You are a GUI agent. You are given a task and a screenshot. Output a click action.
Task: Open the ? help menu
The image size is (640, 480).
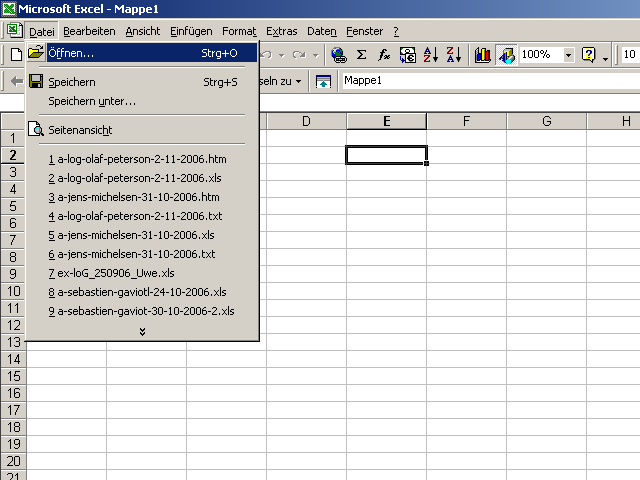tap(396, 31)
